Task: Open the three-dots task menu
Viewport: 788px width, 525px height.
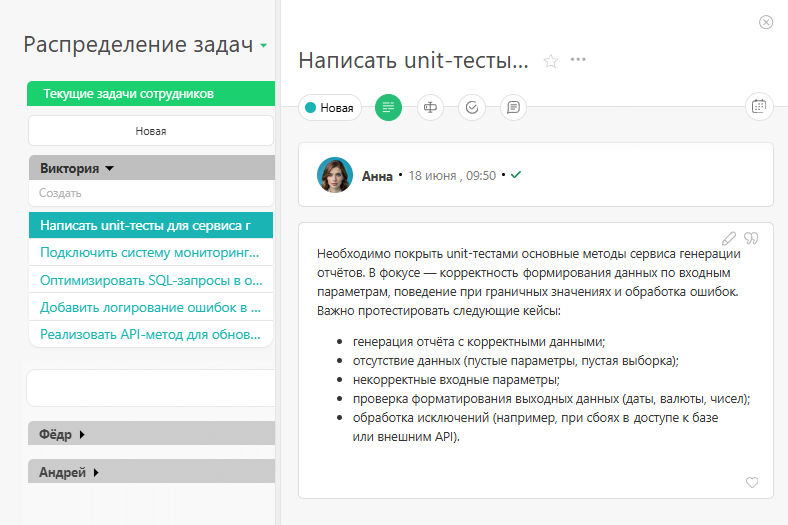Action: pos(578,59)
